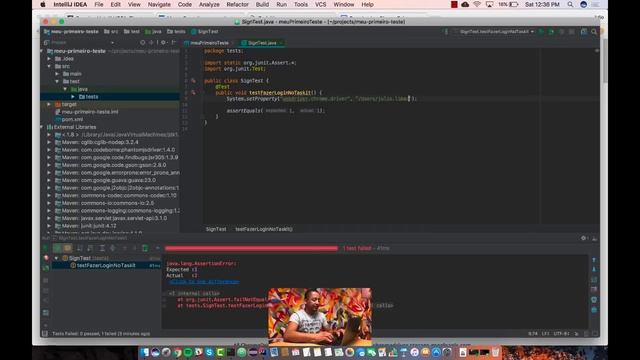
Task: Open Search Everywhere magnifier in IDE toolbar
Action: click(x=594, y=31)
